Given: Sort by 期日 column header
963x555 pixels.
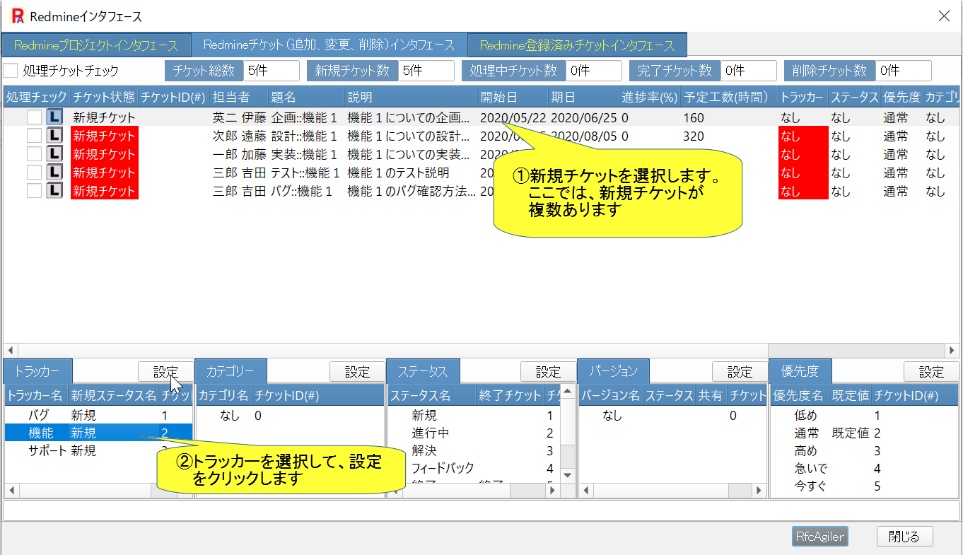Looking at the screenshot, I should click(x=583, y=97).
